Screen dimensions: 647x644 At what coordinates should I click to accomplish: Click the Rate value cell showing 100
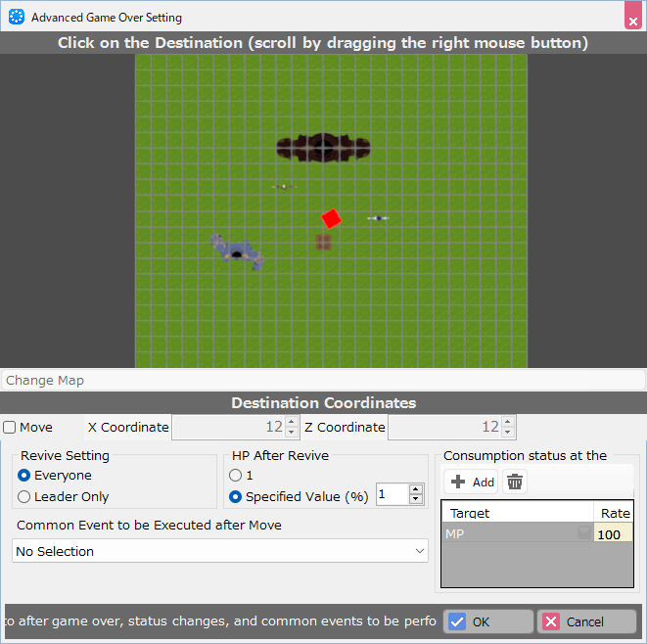[613, 534]
